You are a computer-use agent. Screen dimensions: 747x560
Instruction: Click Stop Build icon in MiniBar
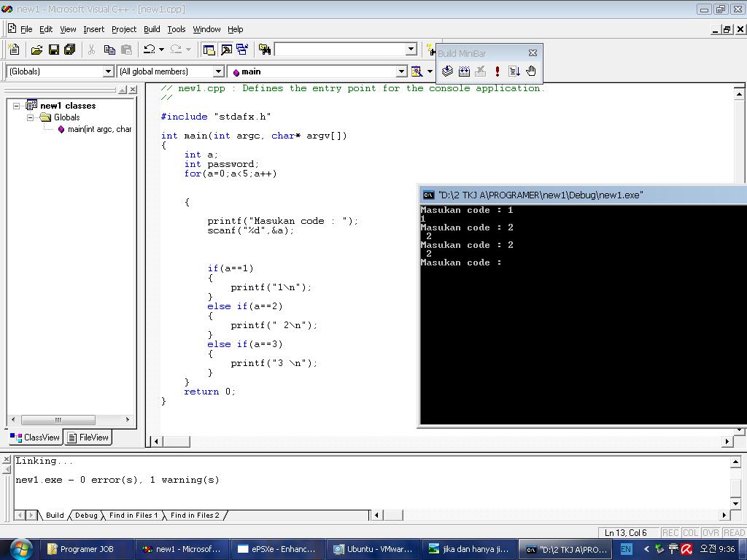(x=481, y=71)
